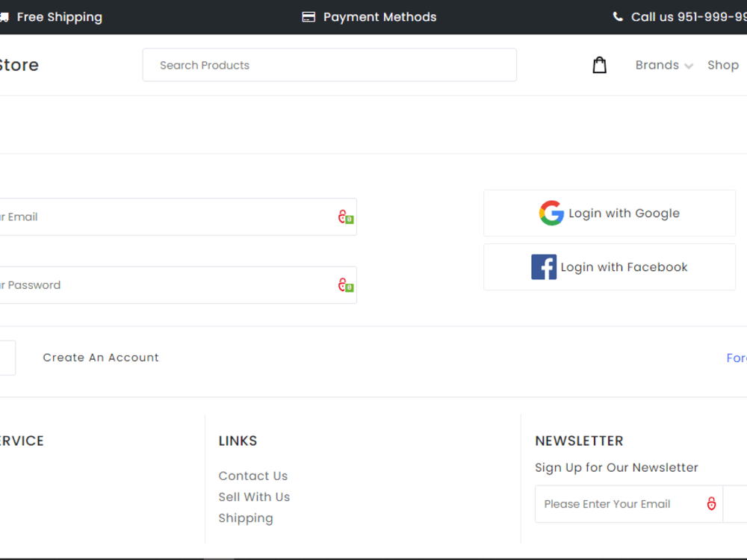The image size is (747, 560).
Task: Check the Create An Account checkbox
Action: (x=4, y=358)
